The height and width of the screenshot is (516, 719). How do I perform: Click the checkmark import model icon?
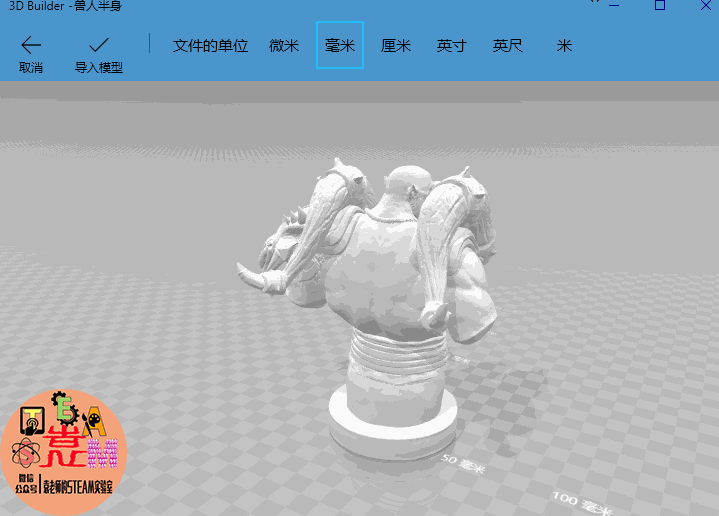[99, 45]
